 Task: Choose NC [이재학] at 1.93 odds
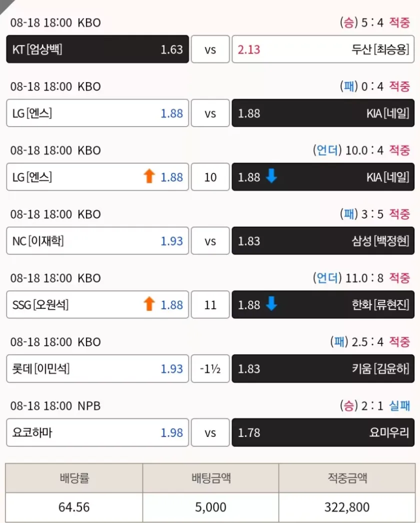click(97, 241)
